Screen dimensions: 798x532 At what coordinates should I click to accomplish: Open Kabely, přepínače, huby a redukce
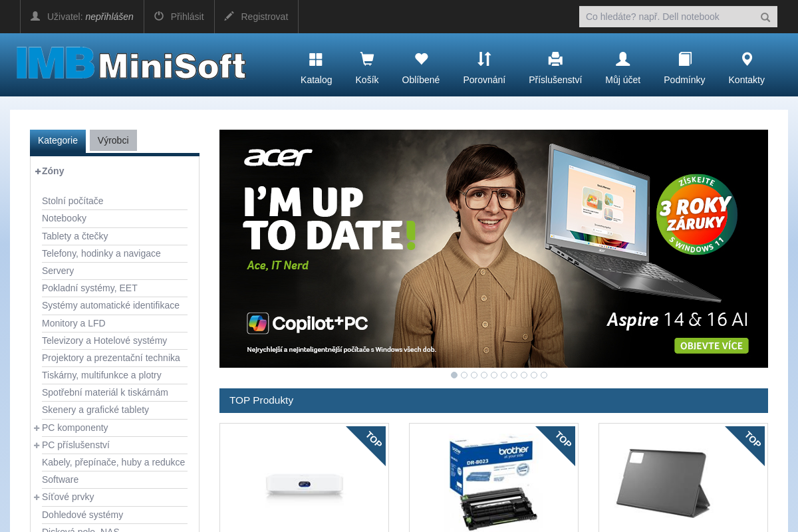pyautogui.click(x=113, y=462)
